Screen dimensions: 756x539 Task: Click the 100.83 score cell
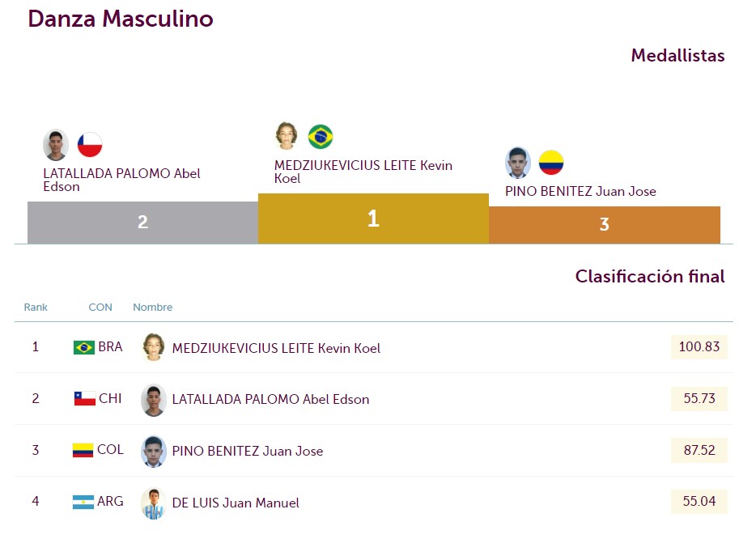click(x=699, y=346)
